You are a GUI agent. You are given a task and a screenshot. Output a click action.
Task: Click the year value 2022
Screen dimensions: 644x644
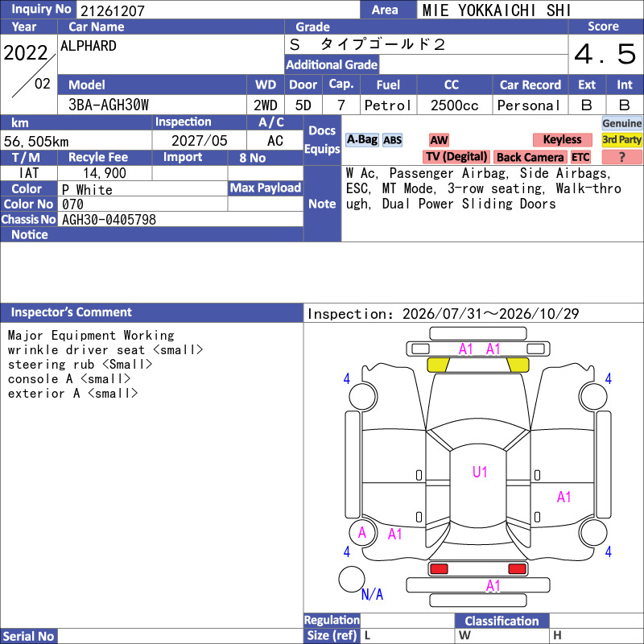pyautogui.click(x=26, y=52)
